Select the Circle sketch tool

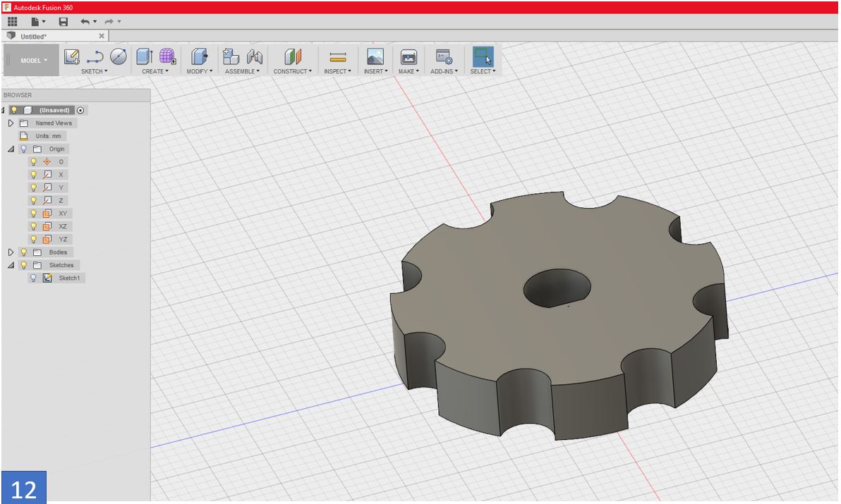point(119,57)
